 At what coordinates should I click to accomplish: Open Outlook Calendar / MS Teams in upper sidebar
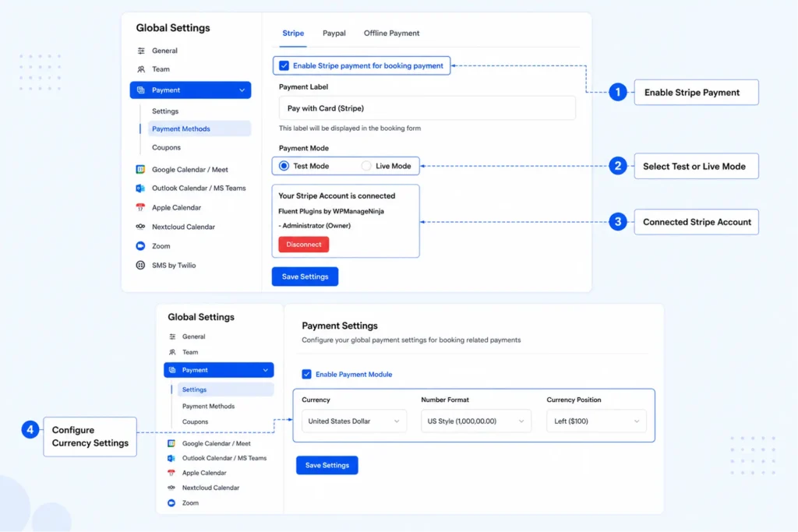(x=199, y=188)
